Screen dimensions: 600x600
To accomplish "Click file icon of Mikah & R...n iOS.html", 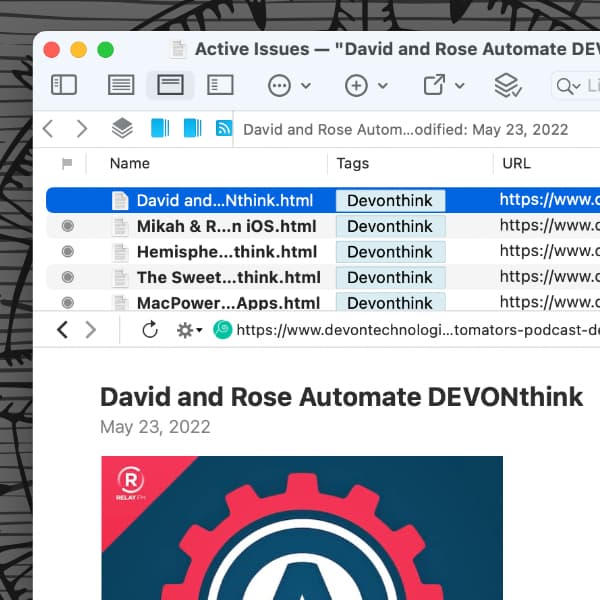I will coord(120,226).
